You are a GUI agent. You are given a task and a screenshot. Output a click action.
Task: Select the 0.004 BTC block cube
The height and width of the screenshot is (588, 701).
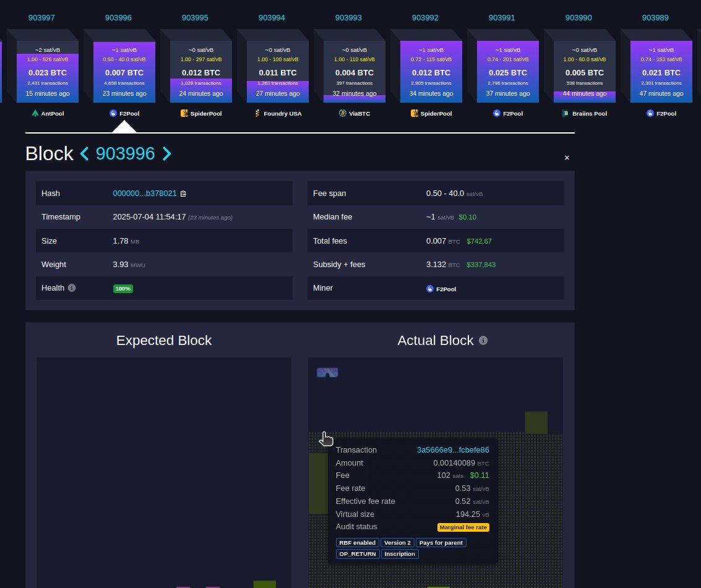tap(355, 72)
